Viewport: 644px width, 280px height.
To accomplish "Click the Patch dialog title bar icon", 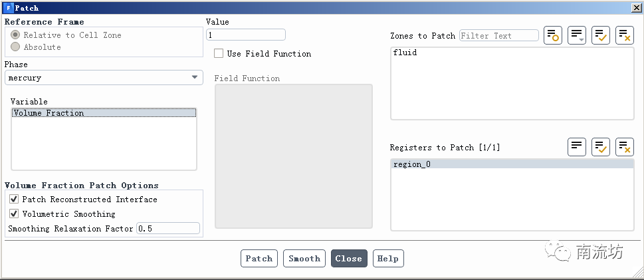I will [x=8, y=8].
